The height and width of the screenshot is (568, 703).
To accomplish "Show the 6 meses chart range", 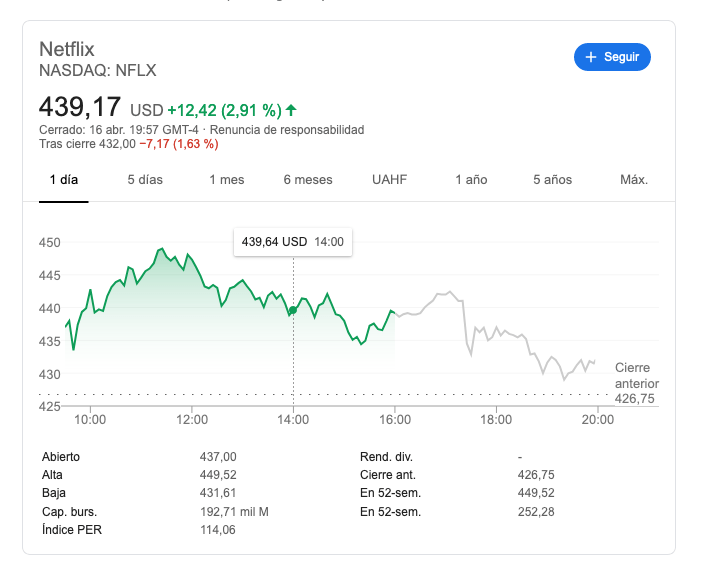I will tap(308, 180).
